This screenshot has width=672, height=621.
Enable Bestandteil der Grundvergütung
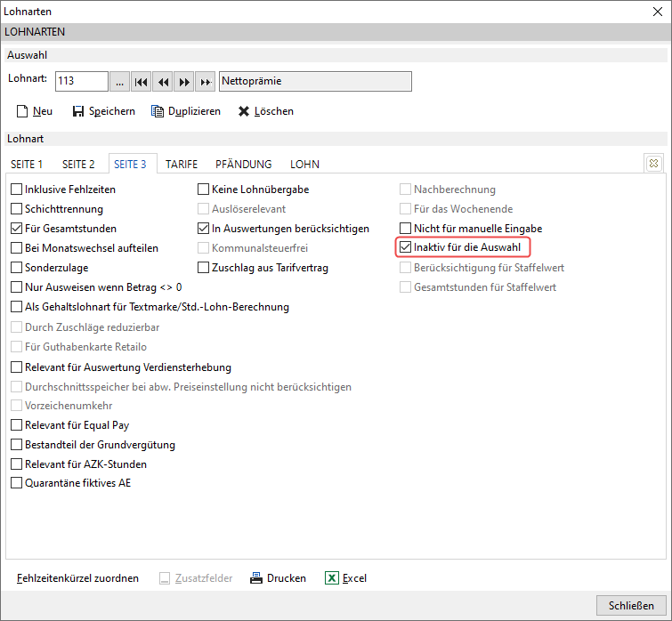point(16,445)
